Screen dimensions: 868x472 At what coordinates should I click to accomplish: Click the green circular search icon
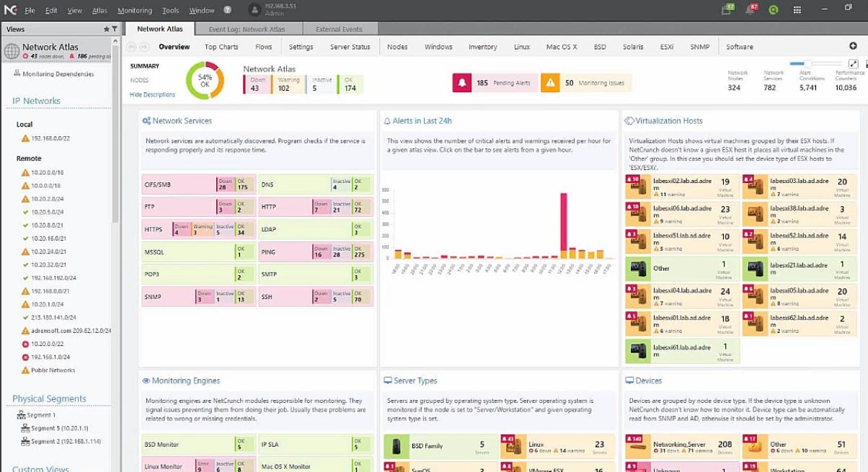(774, 10)
